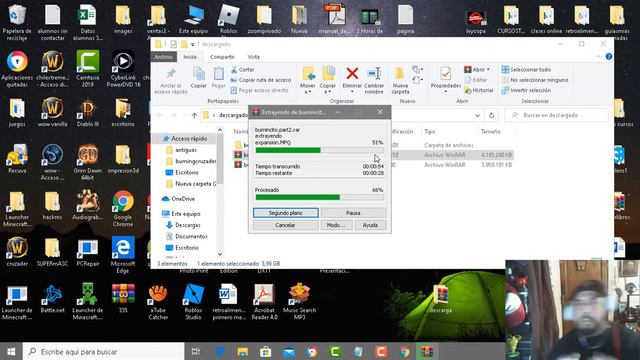
Task: Click the refresh button beside address bar
Action: (x=491, y=116)
